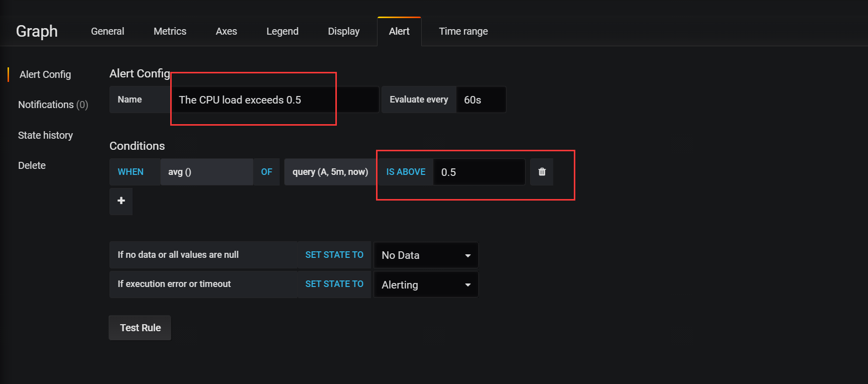This screenshot has height=384, width=868.
Task: Select the Conditions heading
Action: point(137,146)
